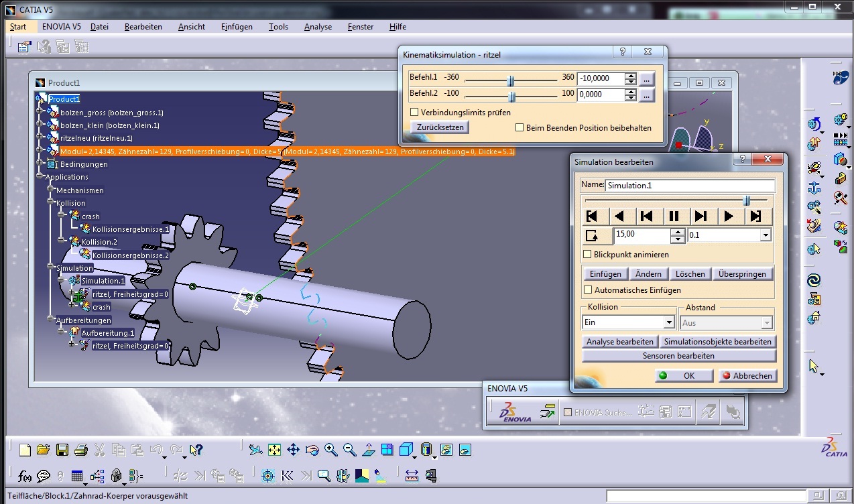The width and height of the screenshot is (854, 504).
Task: Save the file with the floppy icon
Action: click(62, 450)
